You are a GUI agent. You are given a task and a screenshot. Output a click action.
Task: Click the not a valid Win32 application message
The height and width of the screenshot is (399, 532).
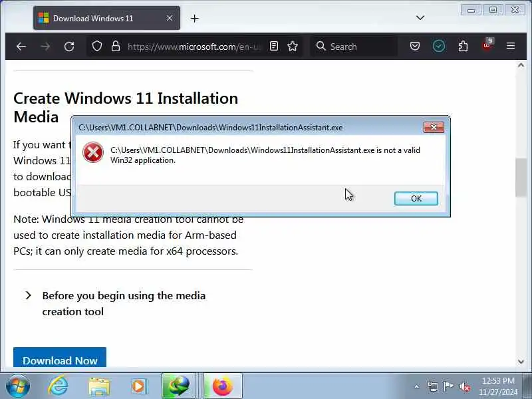tap(265, 155)
